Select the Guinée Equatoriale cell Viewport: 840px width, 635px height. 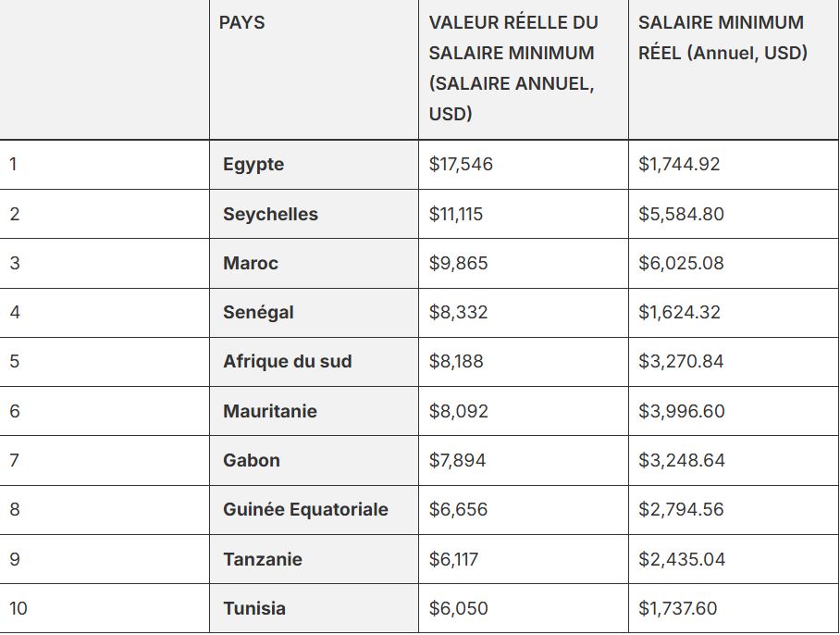[305, 509]
